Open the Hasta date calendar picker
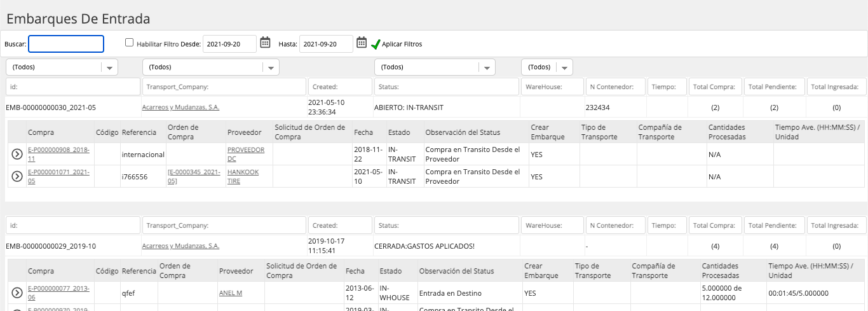The image size is (868, 311). pos(362,43)
